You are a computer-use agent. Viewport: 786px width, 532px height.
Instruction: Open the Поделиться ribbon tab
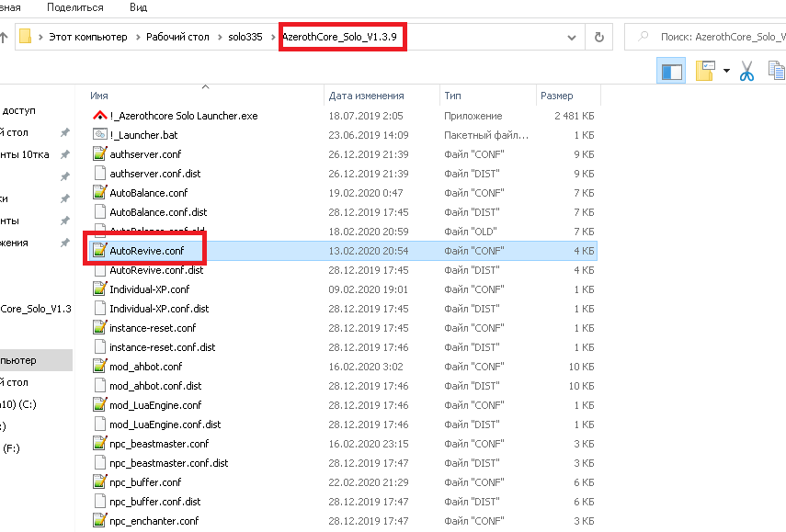tap(75, 7)
